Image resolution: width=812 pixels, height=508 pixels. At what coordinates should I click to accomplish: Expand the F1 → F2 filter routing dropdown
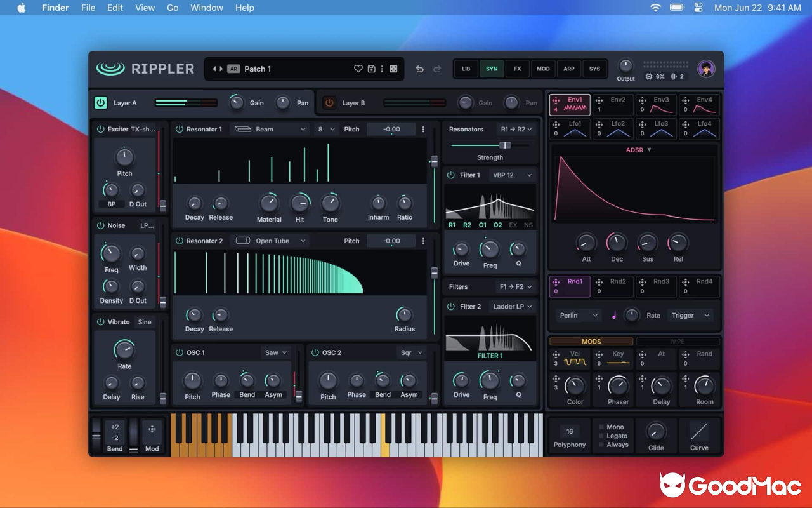click(x=516, y=286)
